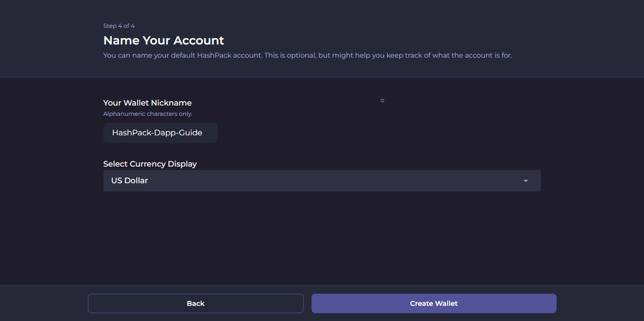644x321 pixels.
Task: Click the 'Select Currency Display' label
Action: click(x=150, y=164)
